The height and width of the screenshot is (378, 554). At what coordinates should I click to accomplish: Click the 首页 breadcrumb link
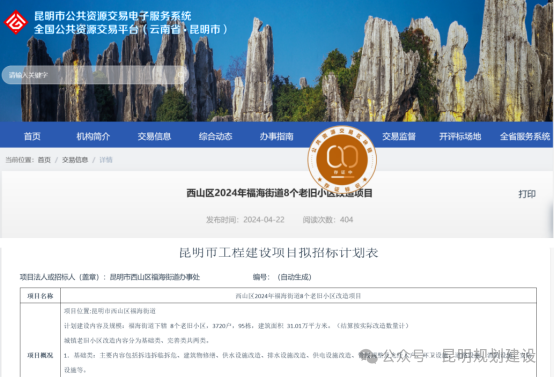click(x=44, y=160)
